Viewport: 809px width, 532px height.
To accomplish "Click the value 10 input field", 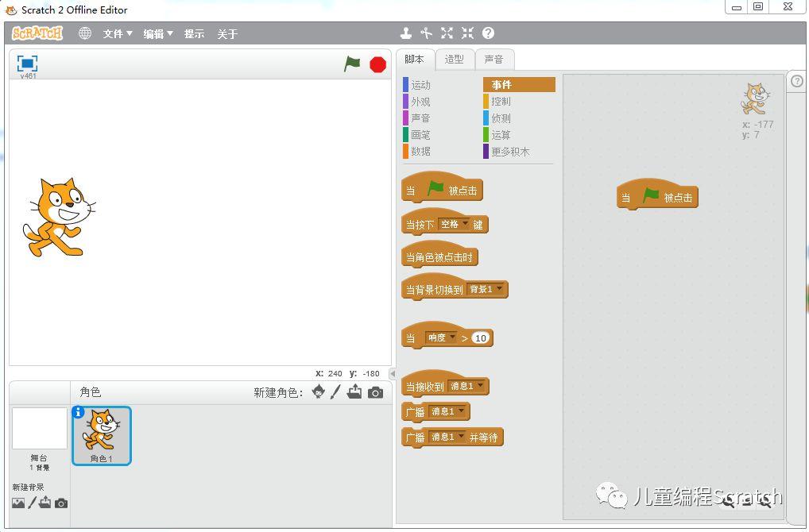I will 480,337.
